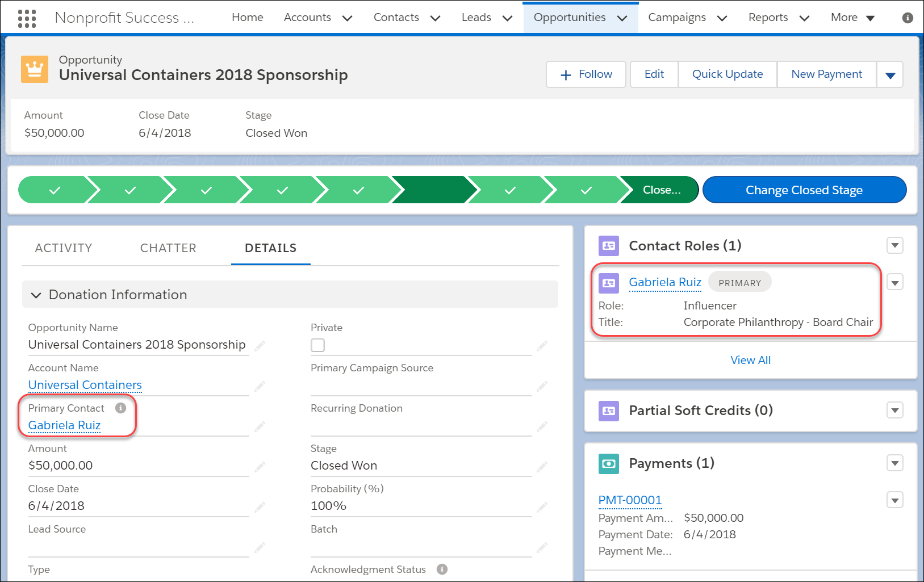Image resolution: width=924 pixels, height=582 pixels.
Task: Open the Accounts navigation tab
Action: coord(307,18)
